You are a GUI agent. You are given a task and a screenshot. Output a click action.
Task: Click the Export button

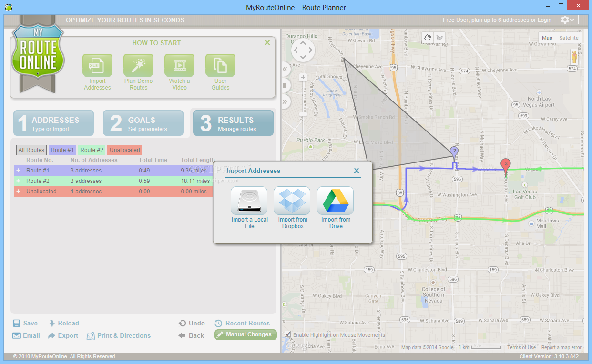tap(63, 335)
